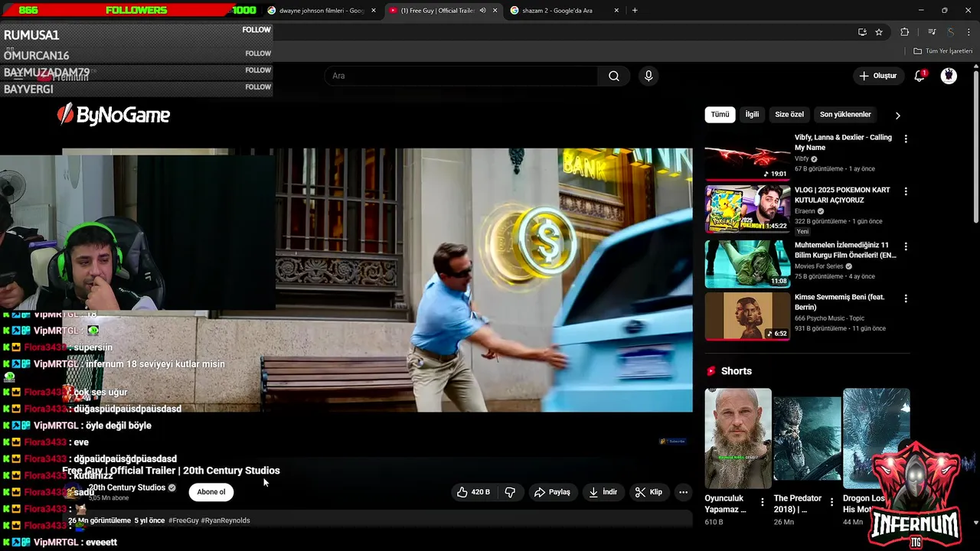Open a new browser tab
980x551 pixels.
[635, 10]
